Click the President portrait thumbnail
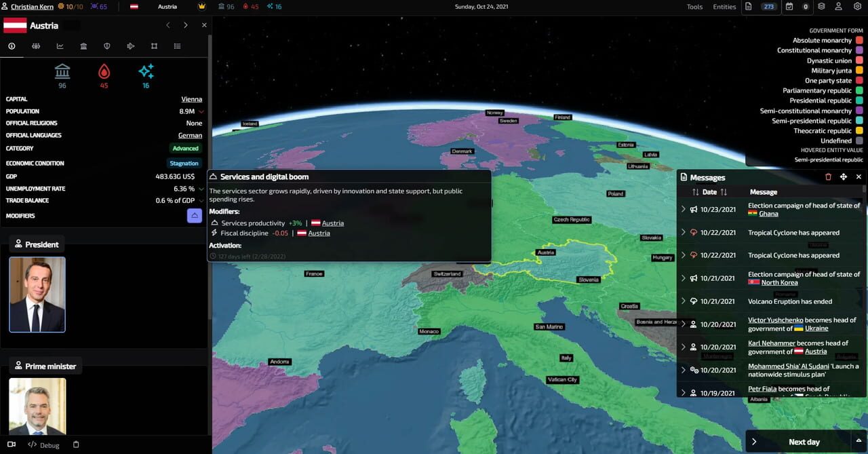Screen dimensions: 868x454 click(x=37, y=295)
